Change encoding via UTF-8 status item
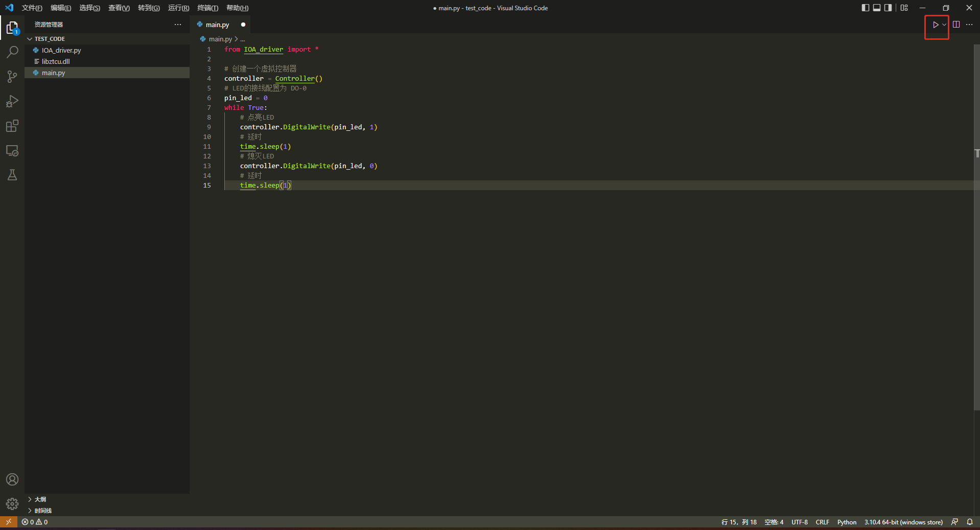The height and width of the screenshot is (530, 980). [x=800, y=522]
